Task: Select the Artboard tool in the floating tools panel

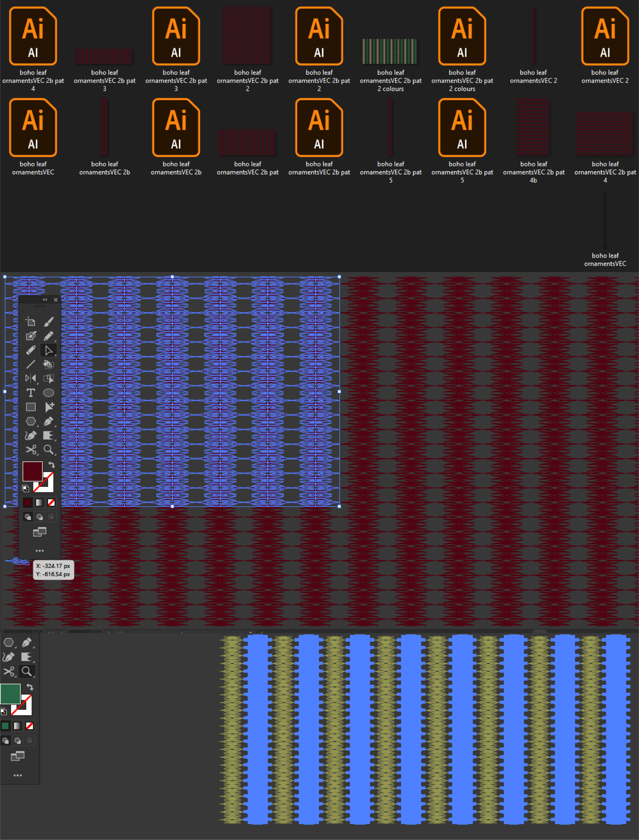Action: click(31, 322)
